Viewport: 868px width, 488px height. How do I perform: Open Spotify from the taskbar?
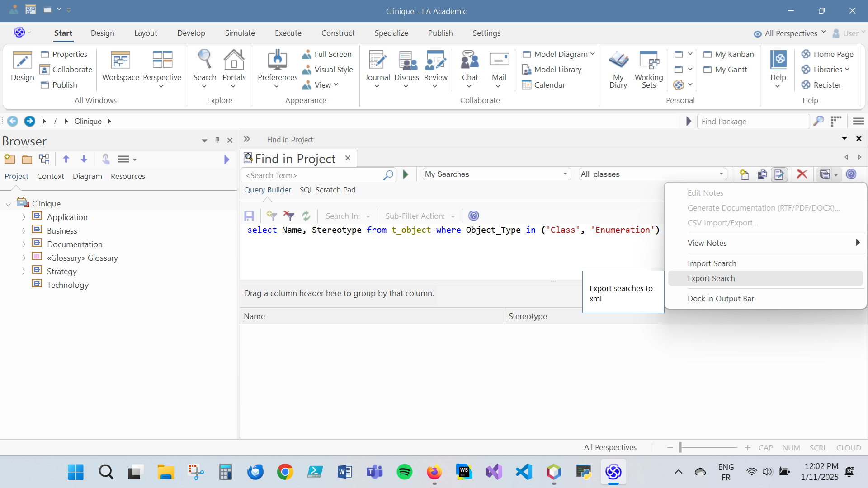[404, 472]
